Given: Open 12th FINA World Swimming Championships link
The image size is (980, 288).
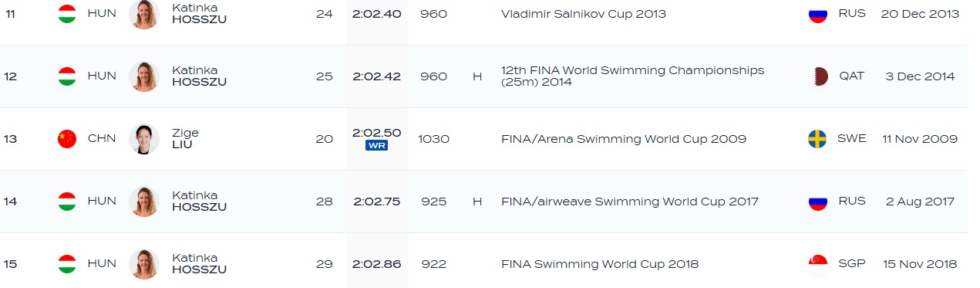Looking at the screenshot, I should click(632, 76).
